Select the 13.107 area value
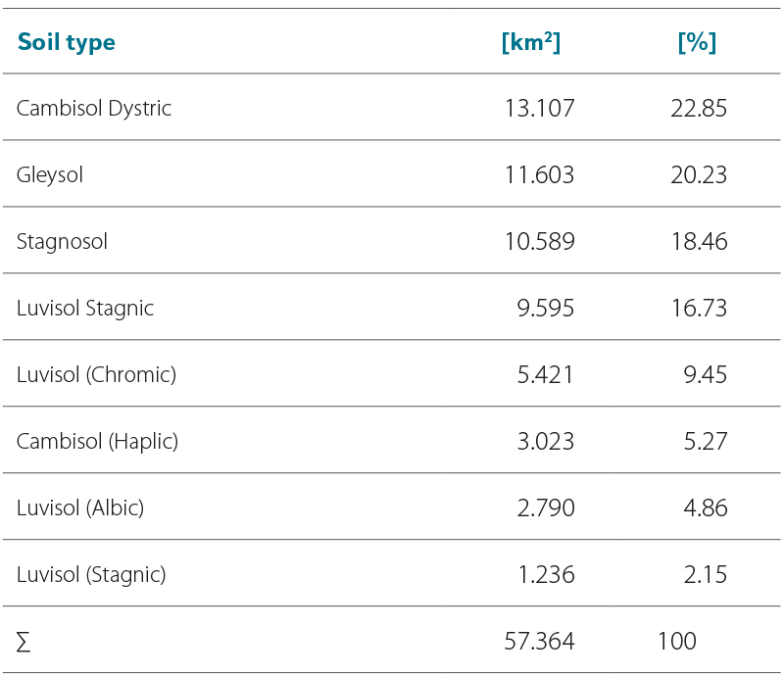Viewport: 784px width, 676px height. 539,108
